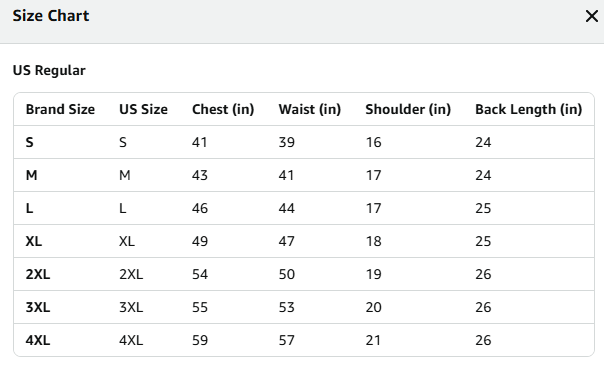Click chest value 54 in 2XL row

click(200, 274)
